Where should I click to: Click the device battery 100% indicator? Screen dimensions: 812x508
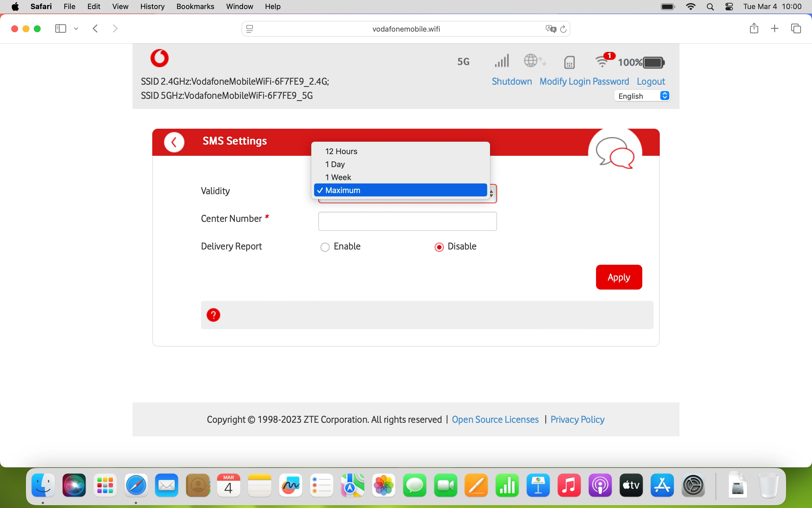(x=641, y=62)
